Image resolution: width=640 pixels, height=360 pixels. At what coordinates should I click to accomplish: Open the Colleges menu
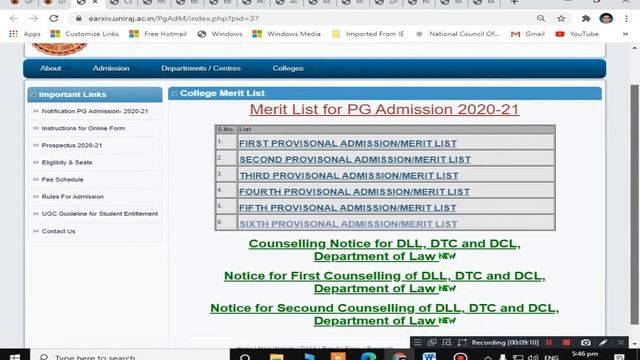[x=288, y=68]
